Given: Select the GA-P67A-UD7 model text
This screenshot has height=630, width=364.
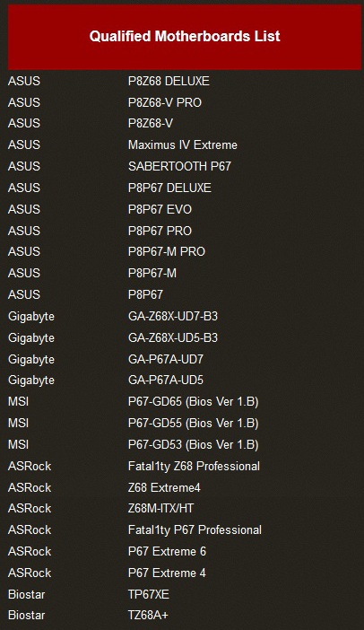Looking at the screenshot, I should (165, 359).
